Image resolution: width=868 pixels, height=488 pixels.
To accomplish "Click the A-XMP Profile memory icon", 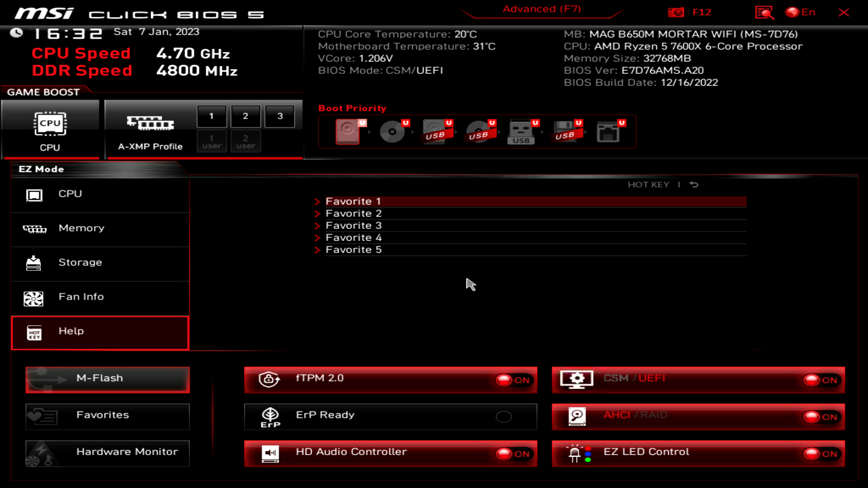I will (x=150, y=123).
